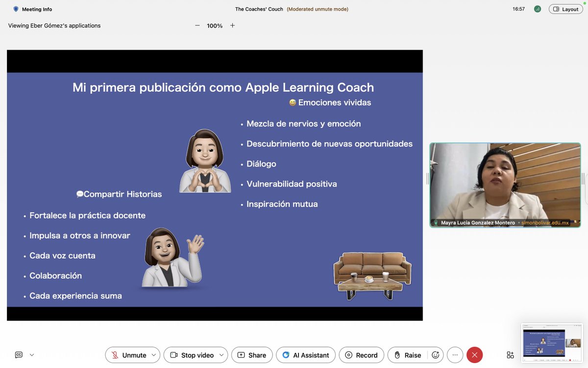The image size is (588, 368).
Task: Share content with Share button
Action: (x=252, y=355)
